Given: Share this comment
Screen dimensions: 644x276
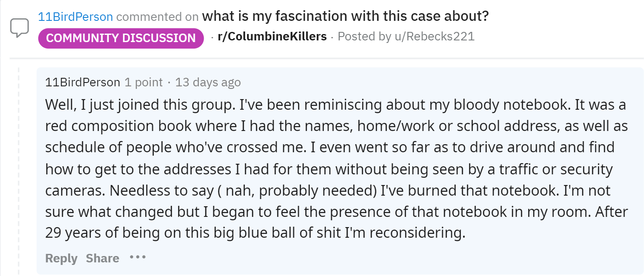Looking at the screenshot, I should pyautogui.click(x=102, y=258).
